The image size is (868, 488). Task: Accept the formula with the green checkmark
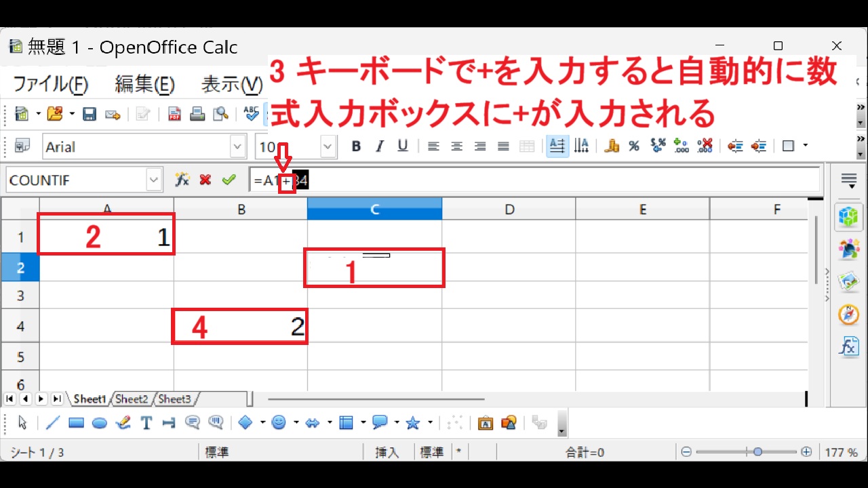(229, 180)
